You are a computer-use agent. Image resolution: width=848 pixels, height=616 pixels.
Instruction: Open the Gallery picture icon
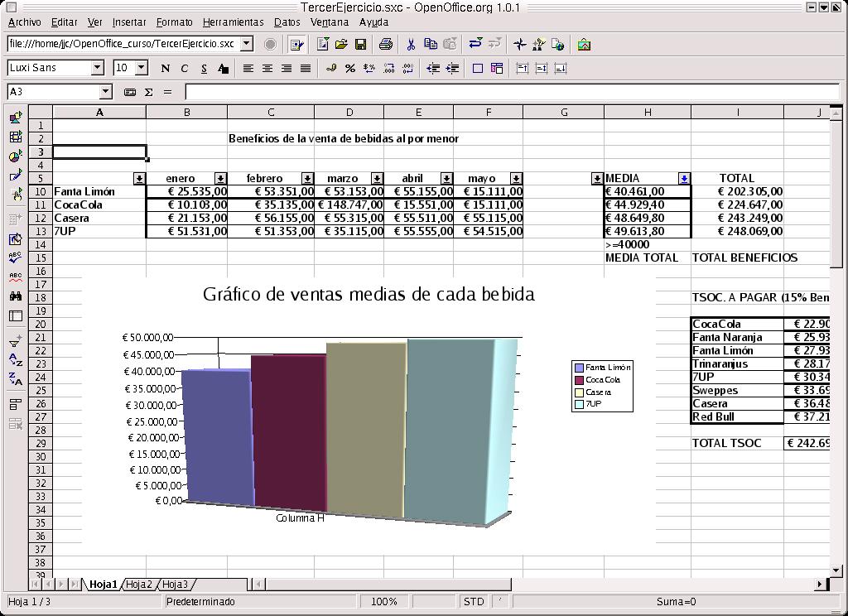(x=584, y=45)
